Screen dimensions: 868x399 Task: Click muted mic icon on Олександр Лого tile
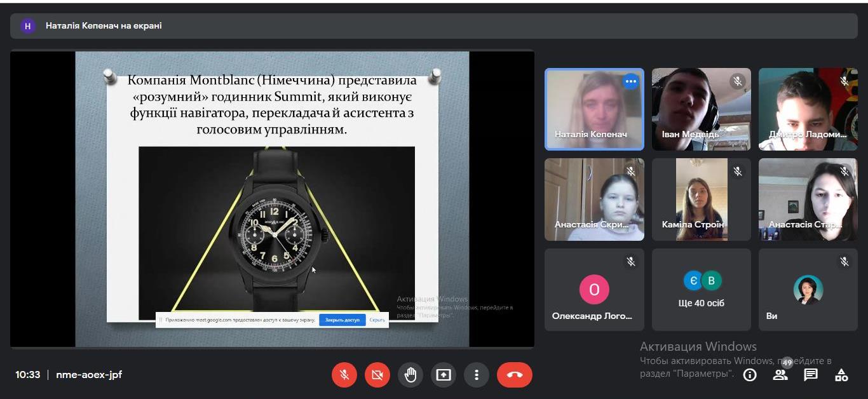point(631,262)
